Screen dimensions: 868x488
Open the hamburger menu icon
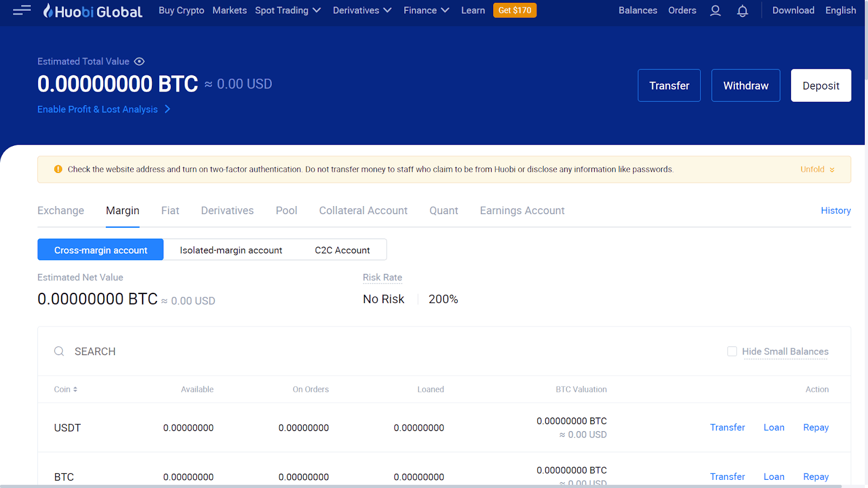click(22, 10)
